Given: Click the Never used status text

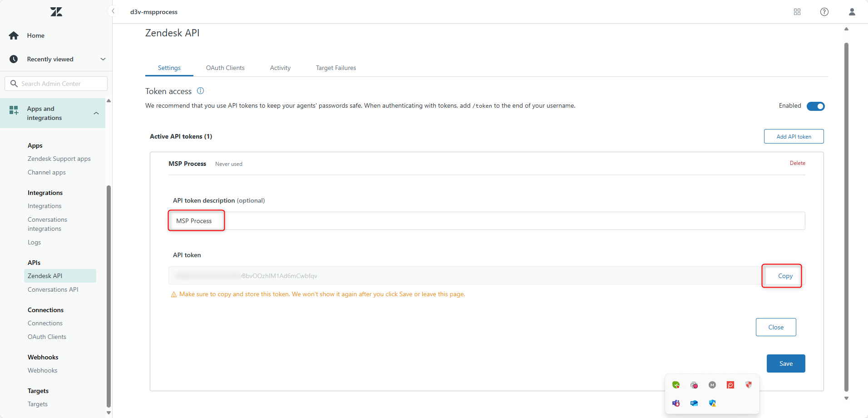Looking at the screenshot, I should [229, 164].
